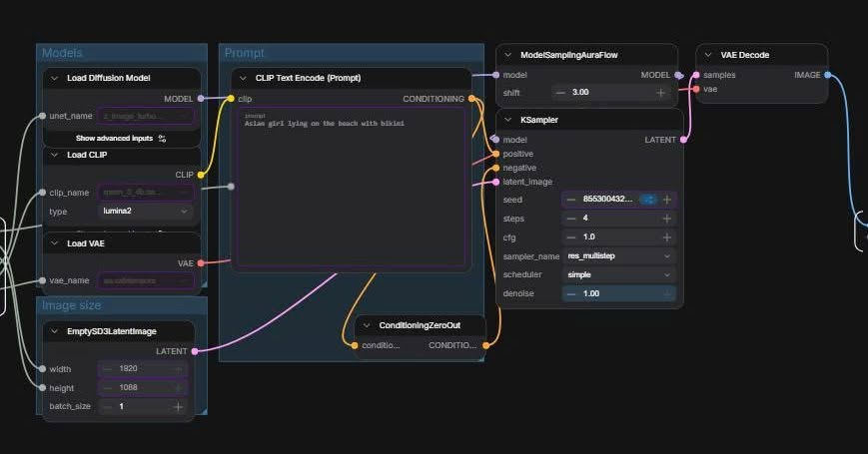This screenshot has height=454, width=868.
Task: Click the vae_name field
Action: 146,281
